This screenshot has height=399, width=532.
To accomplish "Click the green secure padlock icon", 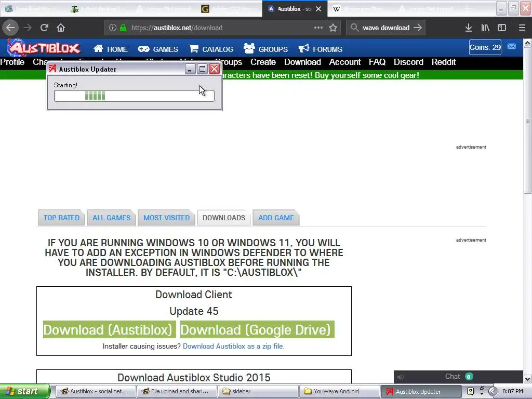I will 123,28.
